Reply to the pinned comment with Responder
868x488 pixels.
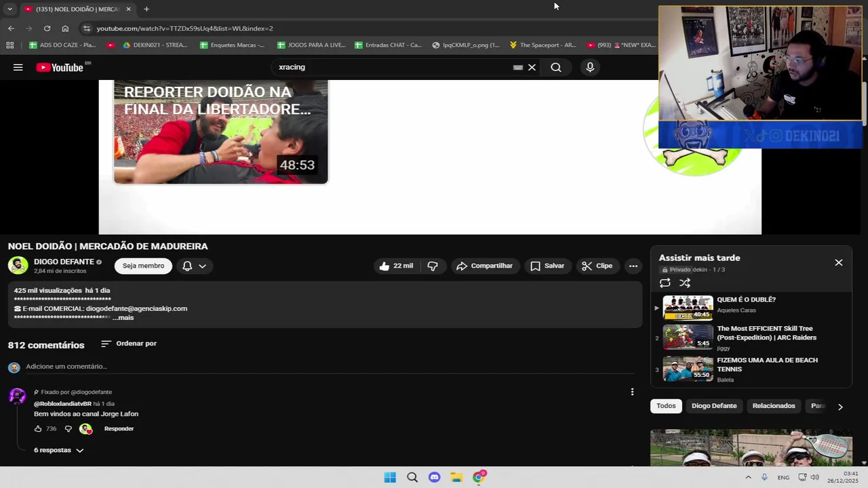pos(119,429)
